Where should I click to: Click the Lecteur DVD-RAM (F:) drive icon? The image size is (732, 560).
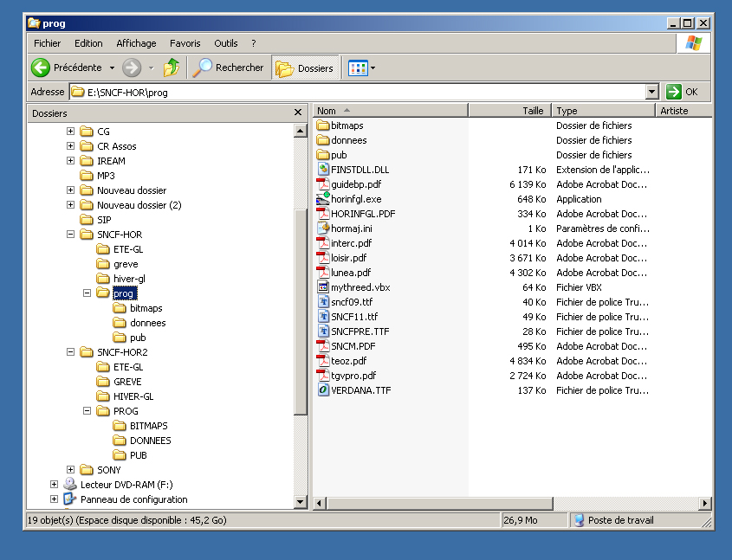[x=70, y=484]
